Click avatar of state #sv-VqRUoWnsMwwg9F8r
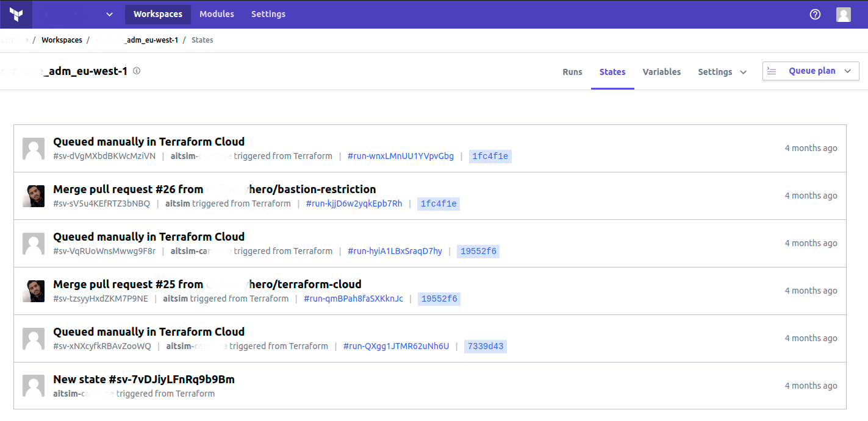The height and width of the screenshot is (421, 868). (34, 244)
